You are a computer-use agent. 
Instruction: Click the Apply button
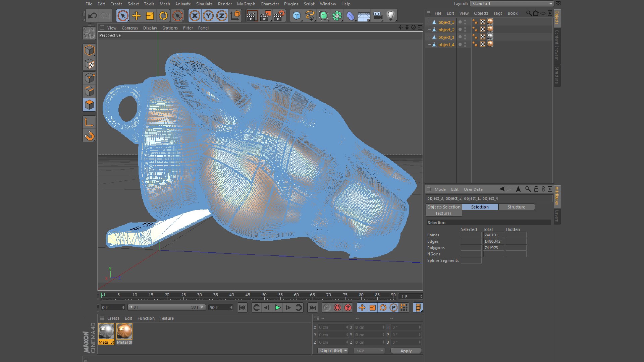tap(406, 351)
